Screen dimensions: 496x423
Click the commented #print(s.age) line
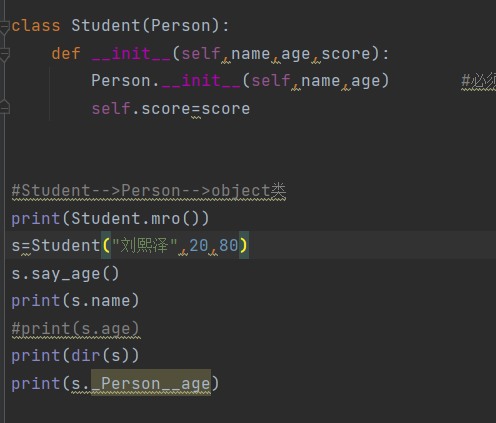click(75, 329)
